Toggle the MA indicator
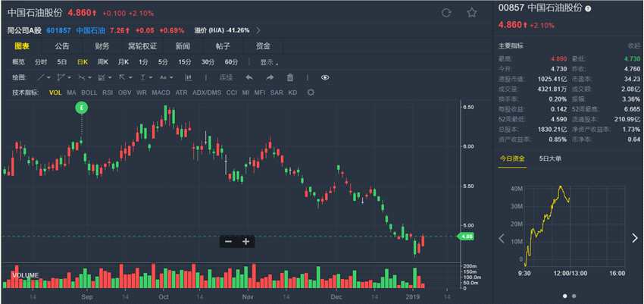Image resolution: width=644 pixels, height=304 pixels. (x=71, y=92)
